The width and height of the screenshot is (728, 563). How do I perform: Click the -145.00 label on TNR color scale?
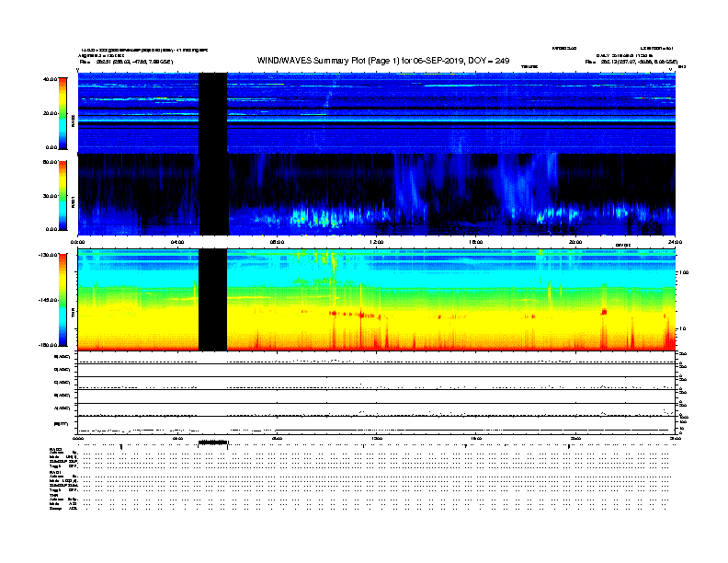coord(49,300)
